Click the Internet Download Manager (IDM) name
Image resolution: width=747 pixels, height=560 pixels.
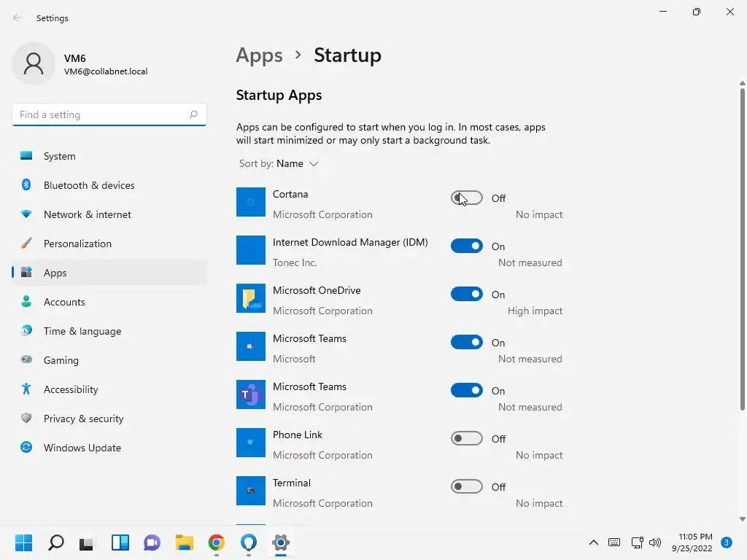coord(350,242)
